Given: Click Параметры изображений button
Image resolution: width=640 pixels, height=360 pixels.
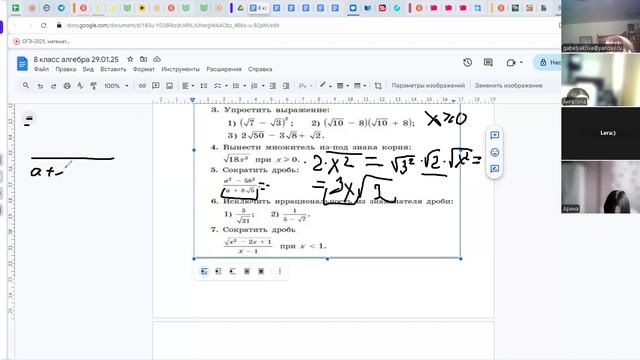Looking at the screenshot, I should tap(428, 86).
